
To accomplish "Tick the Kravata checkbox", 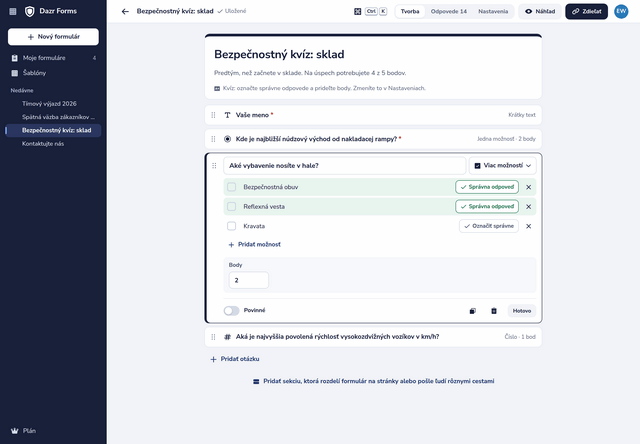I will click(231, 226).
